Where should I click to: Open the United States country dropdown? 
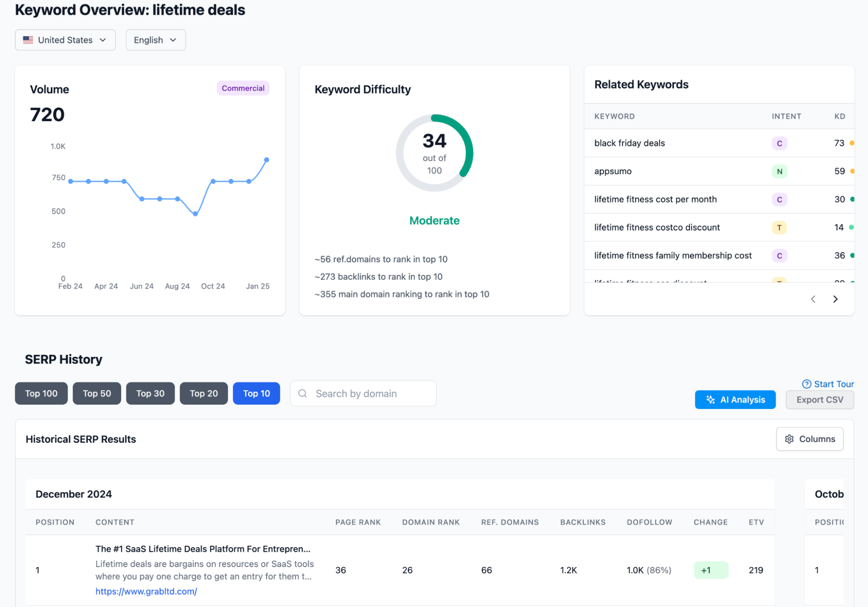pyautogui.click(x=65, y=40)
